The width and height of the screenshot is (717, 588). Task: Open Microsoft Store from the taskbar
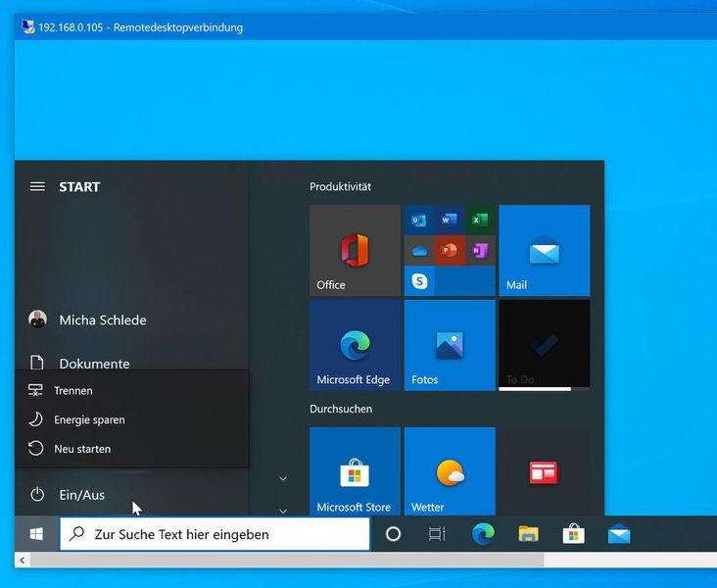573,533
